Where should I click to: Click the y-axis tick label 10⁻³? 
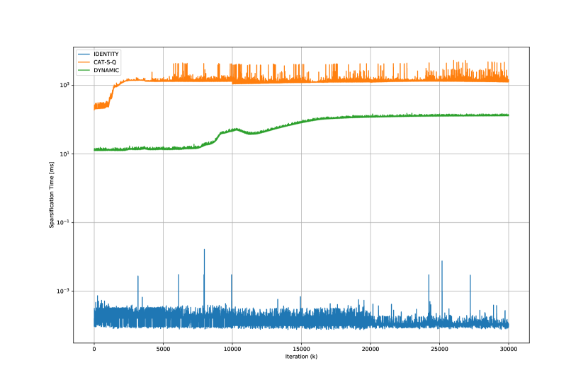(63, 291)
